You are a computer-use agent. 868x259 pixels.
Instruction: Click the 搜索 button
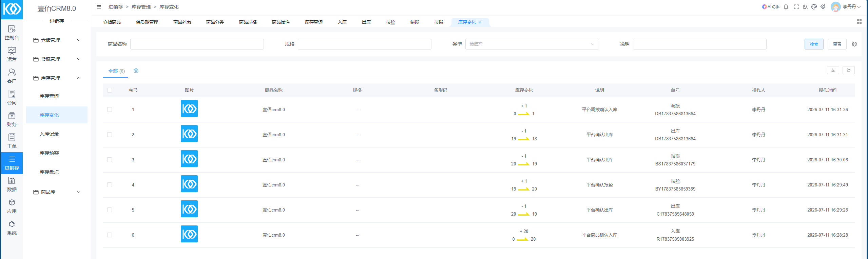pyautogui.click(x=814, y=44)
